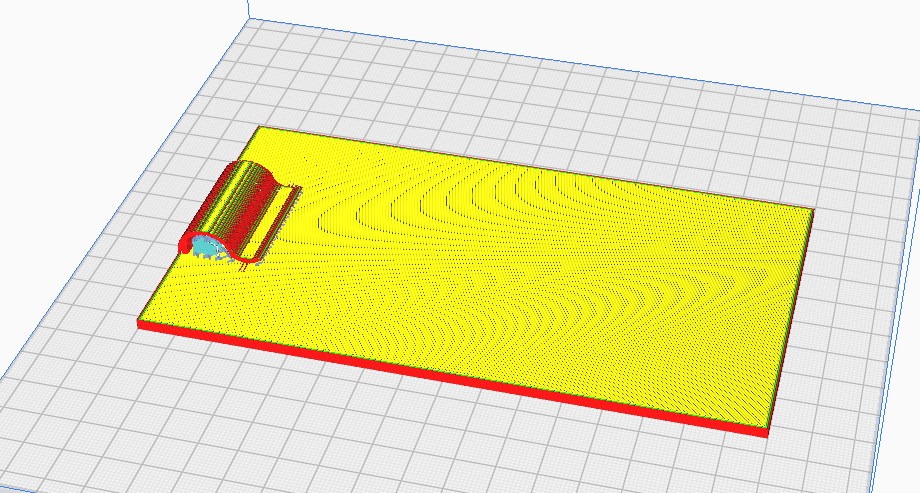Select the cyan support material under the arch
This screenshot has width=920, height=493.
pos(205,248)
